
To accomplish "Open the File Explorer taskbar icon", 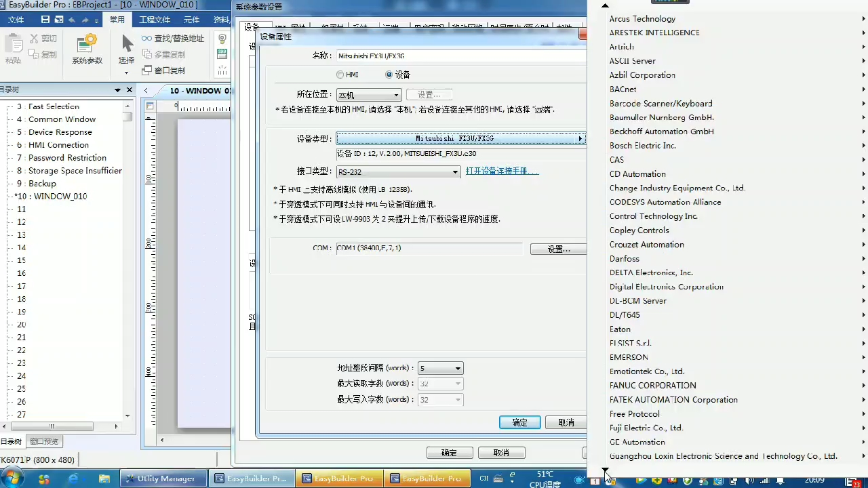I will point(104,479).
